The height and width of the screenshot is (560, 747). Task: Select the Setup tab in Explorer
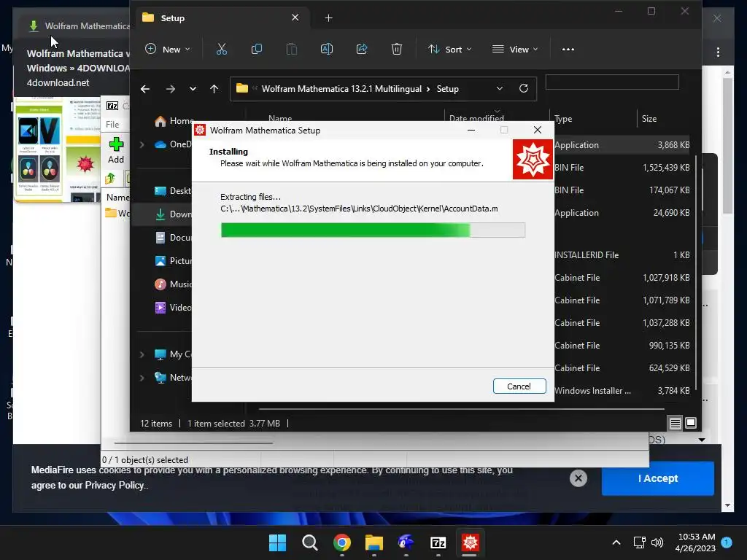(222, 17)
